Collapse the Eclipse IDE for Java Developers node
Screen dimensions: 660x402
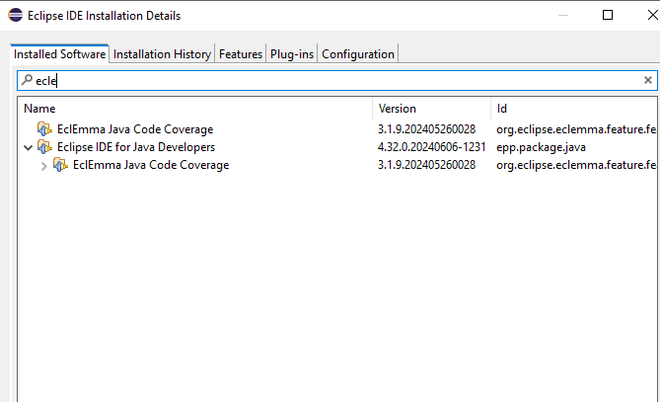[x=27, y=147]
